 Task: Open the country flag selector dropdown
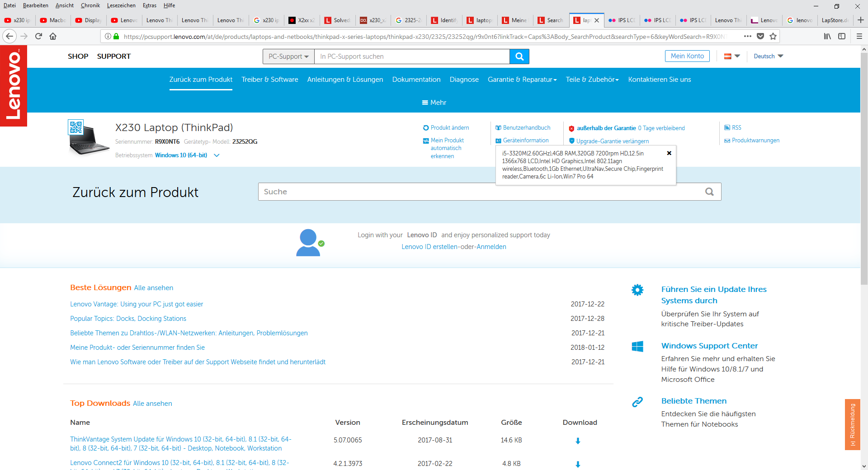732,56
